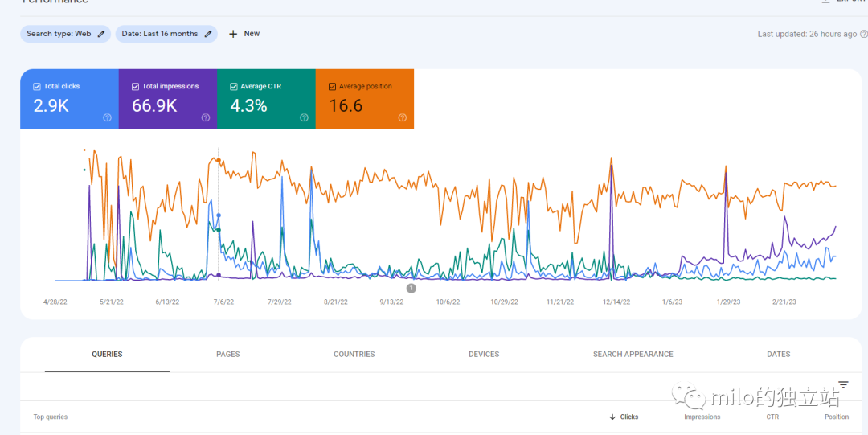Toggle the Average CTR checkbox
The height and width of the screenshot is (435, 868).
(x=234, y=87)
